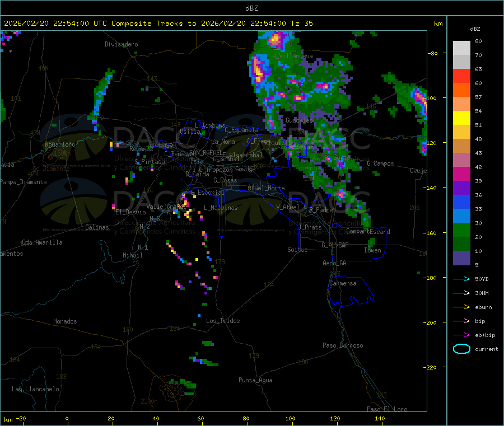The image size is (504, 426).
Task: Click the 'Valle_Grande' map label
Action: [x=166, y=206]
